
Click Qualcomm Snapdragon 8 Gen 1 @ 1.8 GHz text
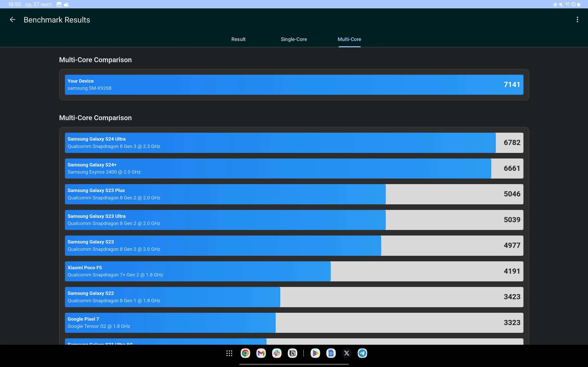tap(114, 301)
